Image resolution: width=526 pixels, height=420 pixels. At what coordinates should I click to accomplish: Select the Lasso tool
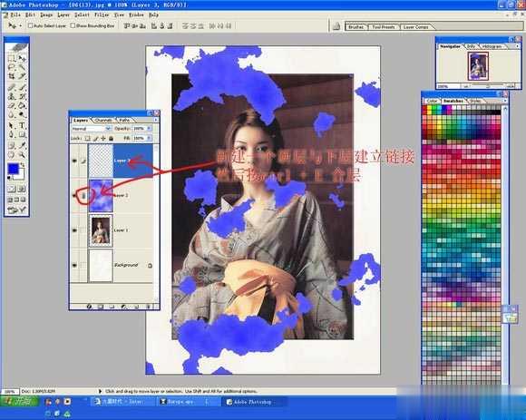click(x=12, y=67)
